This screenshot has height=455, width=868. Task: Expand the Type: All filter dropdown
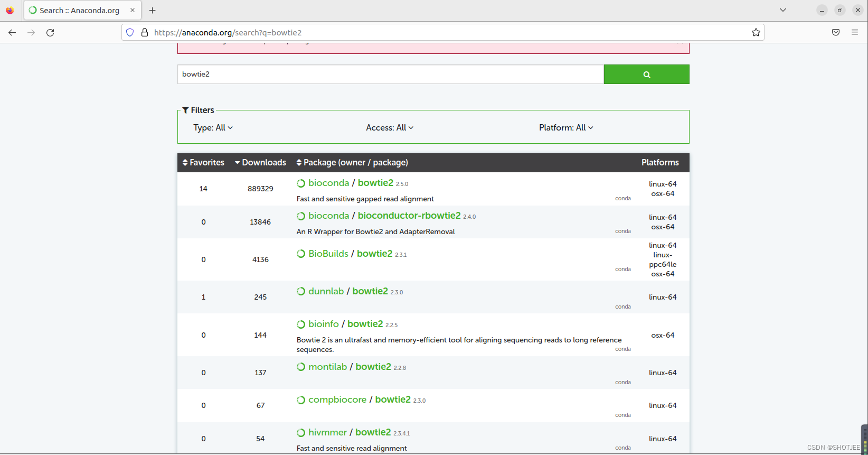pos(213,128)
